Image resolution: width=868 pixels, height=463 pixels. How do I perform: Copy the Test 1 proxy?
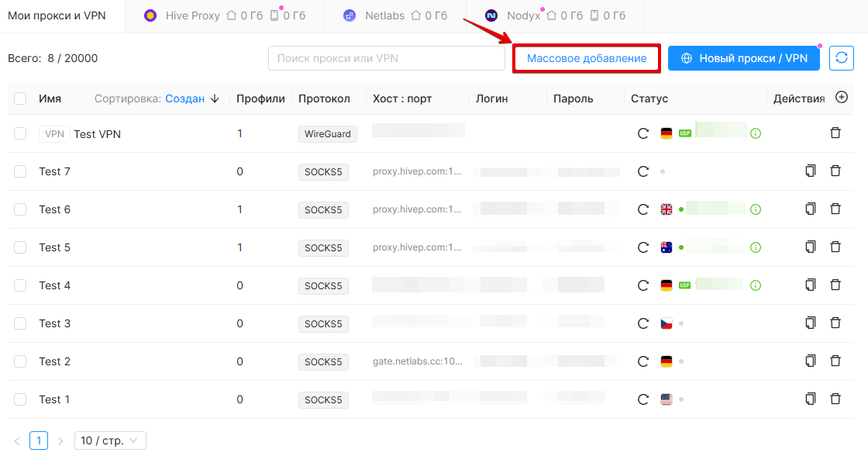tap(811, 399)
